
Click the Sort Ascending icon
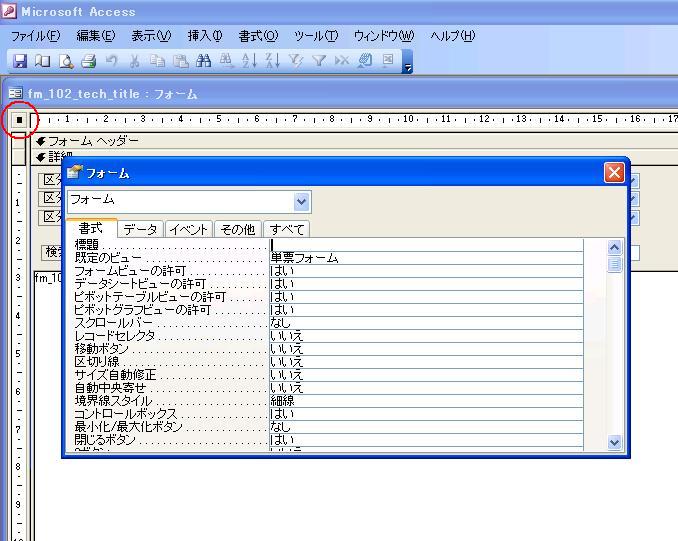click(249, 61)
